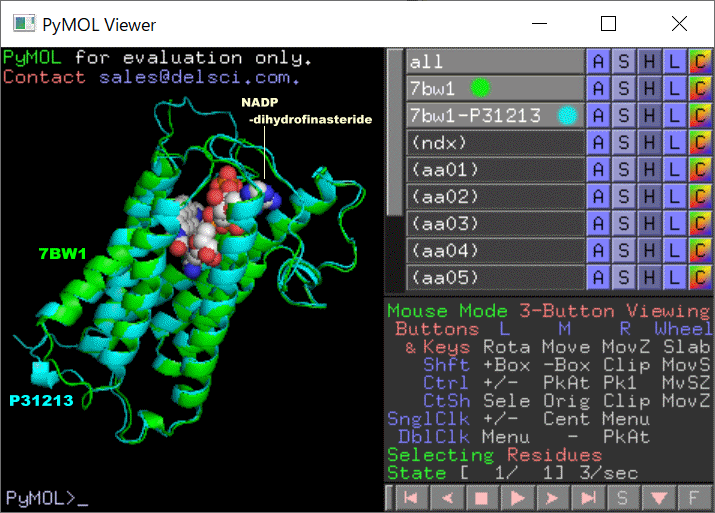Open Label menu for 7bw1-P31213
Screen dimensions: 715x513
[x=675, y=115]
